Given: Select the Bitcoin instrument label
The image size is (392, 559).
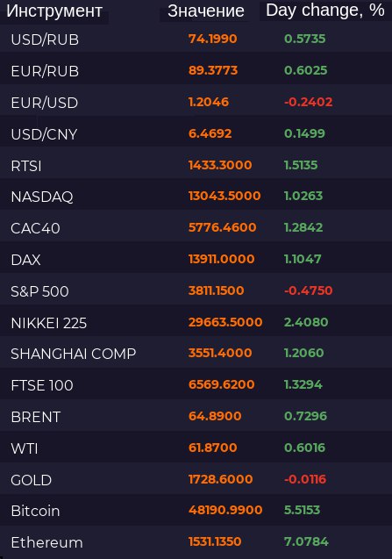Looking at the screenshot, I should [x=35, y=511].
